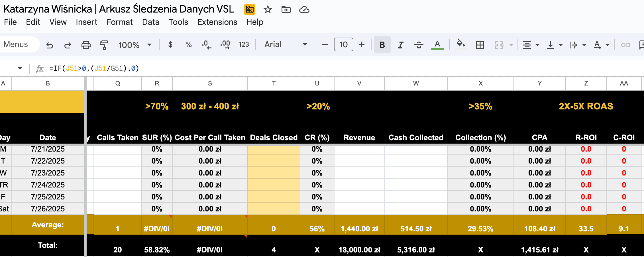Open the Insert menu
Screen dimensions: 644x257
86,22
